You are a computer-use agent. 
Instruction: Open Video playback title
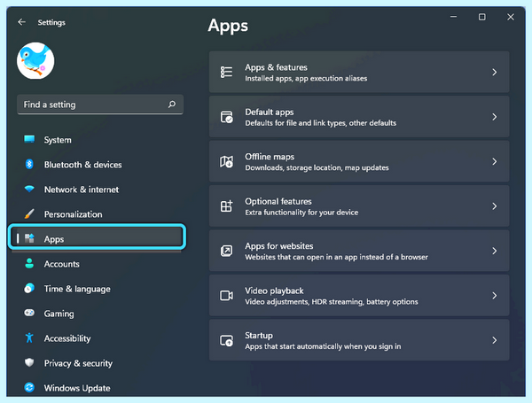(274, 291)
